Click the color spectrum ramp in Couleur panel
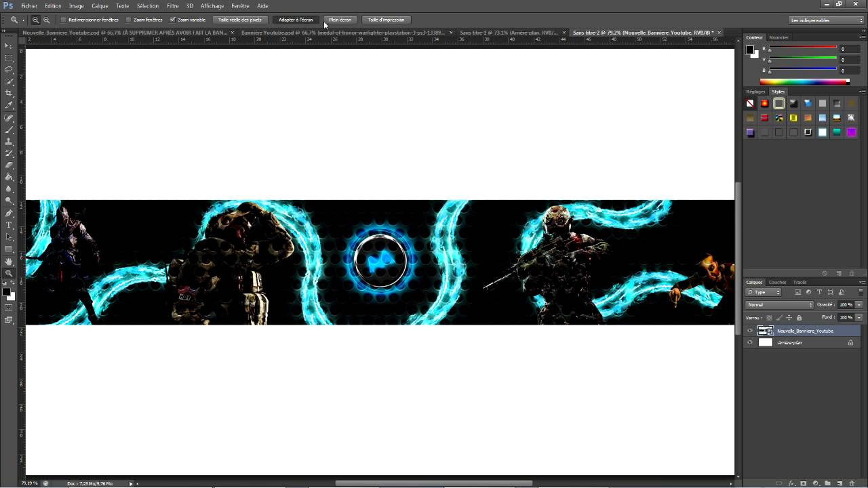This screenshot has width=868, height=488. [804, 82]
